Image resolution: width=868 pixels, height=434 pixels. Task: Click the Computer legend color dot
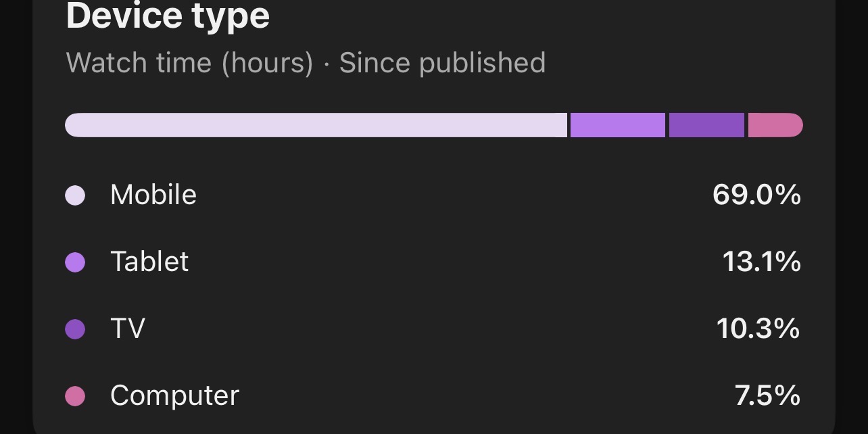coord(75,396)
